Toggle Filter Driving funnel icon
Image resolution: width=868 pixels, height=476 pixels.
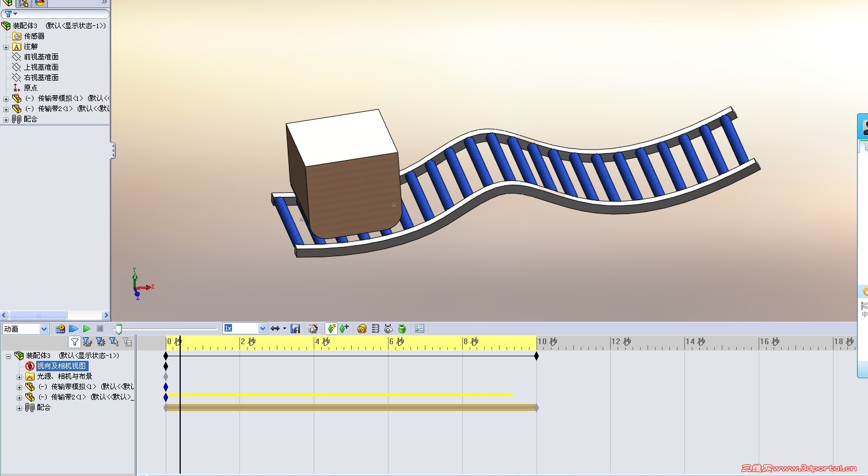101,342
